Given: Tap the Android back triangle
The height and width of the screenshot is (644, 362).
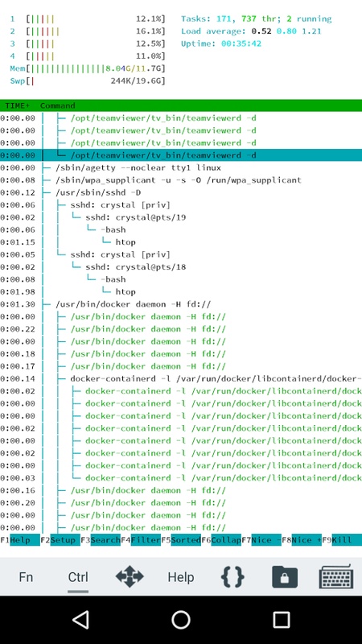Looking at the screenshot, I should 81,619.
